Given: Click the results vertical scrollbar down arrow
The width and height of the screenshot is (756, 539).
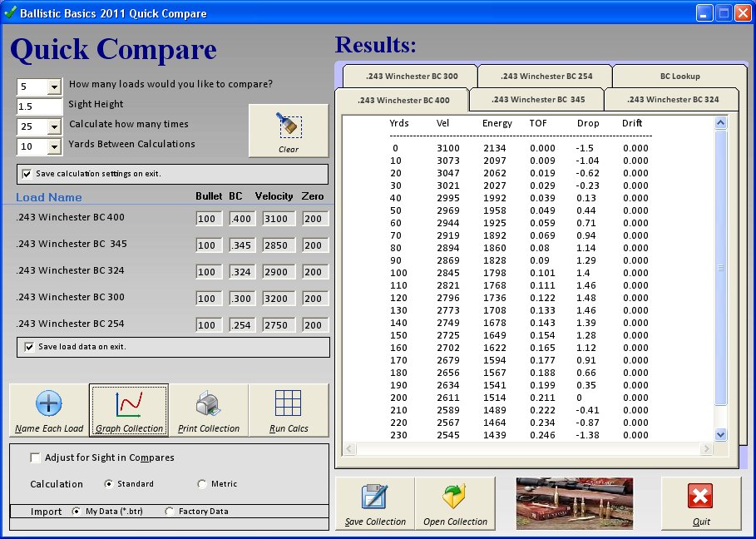Looking at the screenshot, I should coord(721,434).
